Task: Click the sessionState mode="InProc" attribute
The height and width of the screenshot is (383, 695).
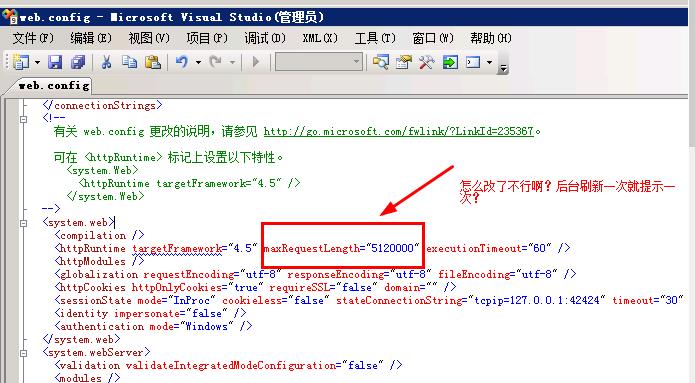Action: (176, 301)
